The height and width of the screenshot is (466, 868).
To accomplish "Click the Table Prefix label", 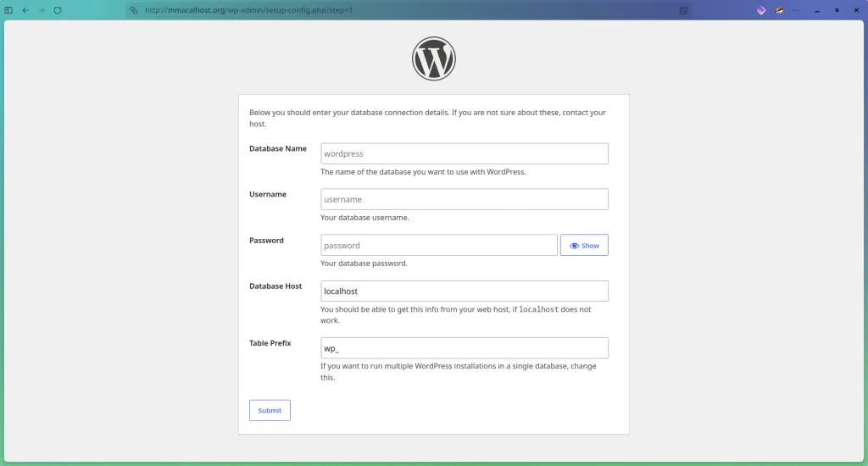I will click(x=270, y=343).
